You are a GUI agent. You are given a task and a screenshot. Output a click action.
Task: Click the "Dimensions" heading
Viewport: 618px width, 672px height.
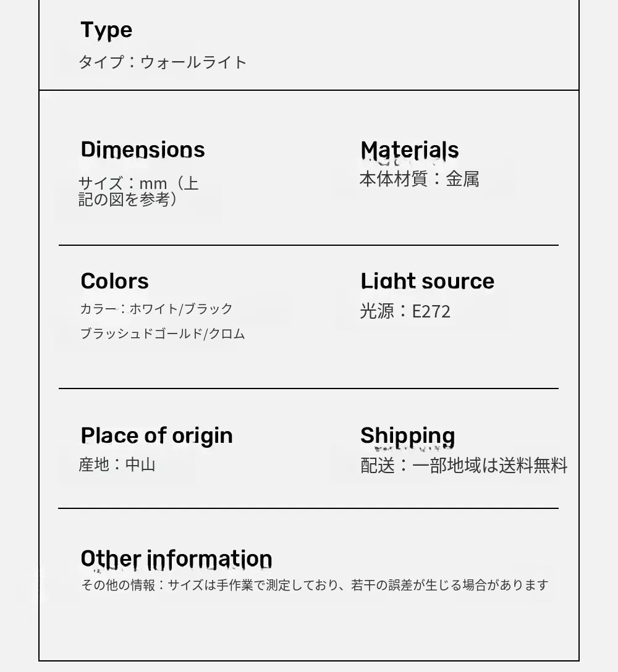pos(143,149)
